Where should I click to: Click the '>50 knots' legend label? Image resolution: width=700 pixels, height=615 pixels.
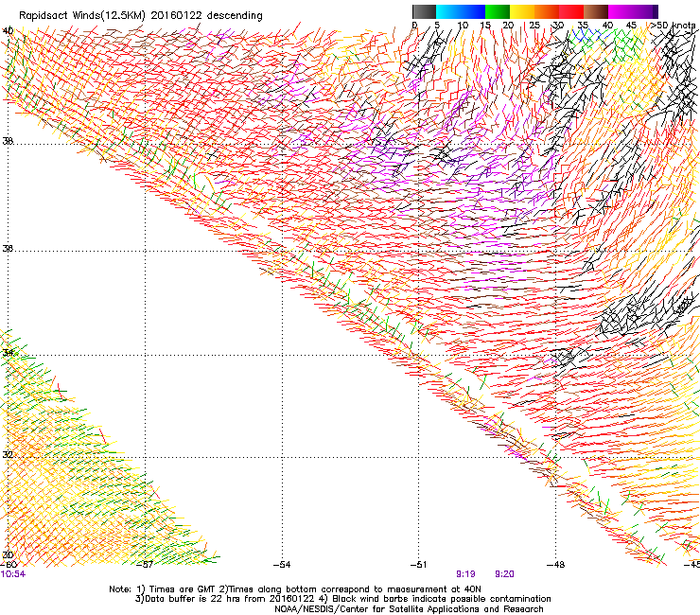click(x=673, y=26)
